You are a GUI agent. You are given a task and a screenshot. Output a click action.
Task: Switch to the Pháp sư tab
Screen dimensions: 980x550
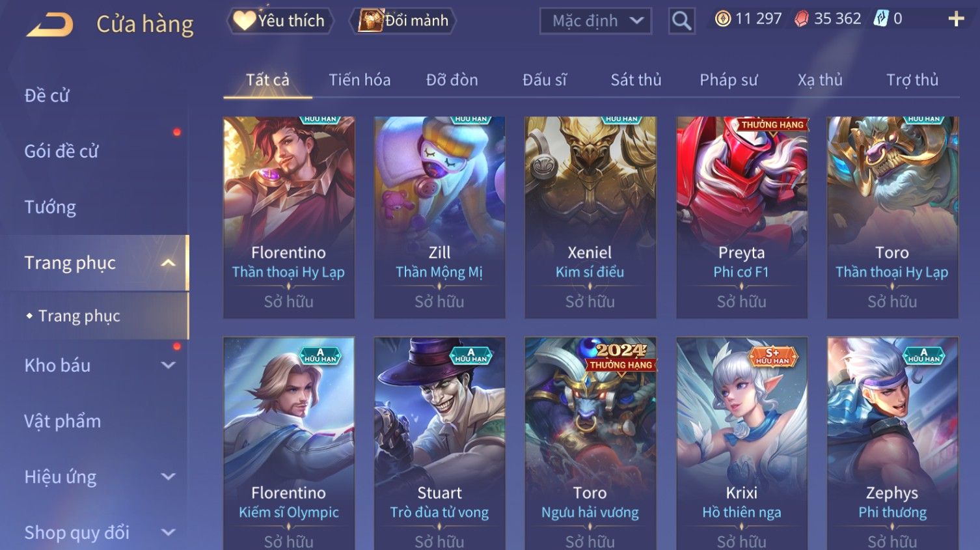(x=728, y=80)
